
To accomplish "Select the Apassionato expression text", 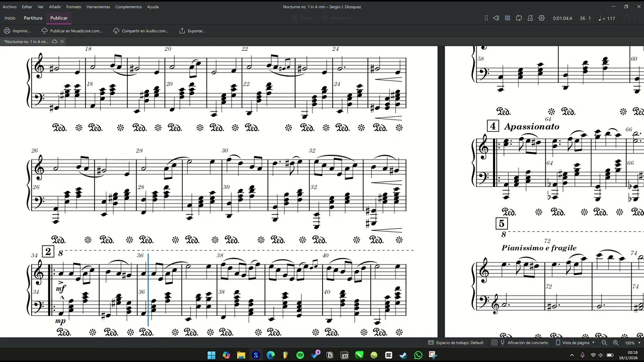I will [531, 127].
